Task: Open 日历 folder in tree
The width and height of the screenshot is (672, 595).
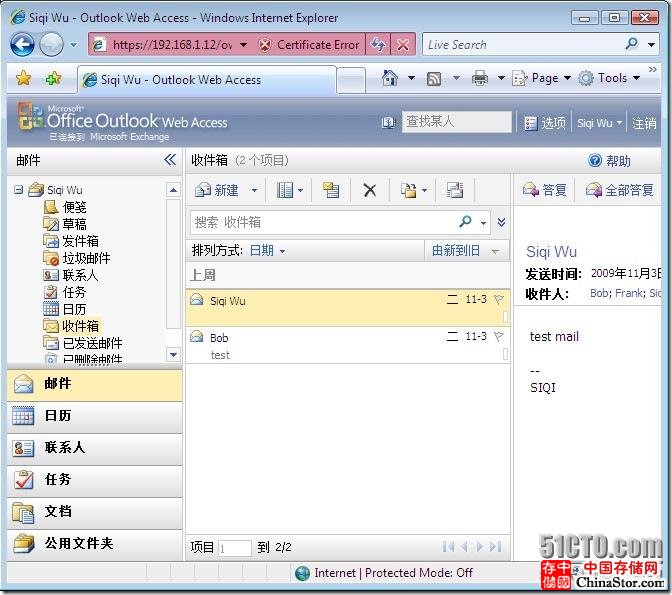Action: click(65, 309)
